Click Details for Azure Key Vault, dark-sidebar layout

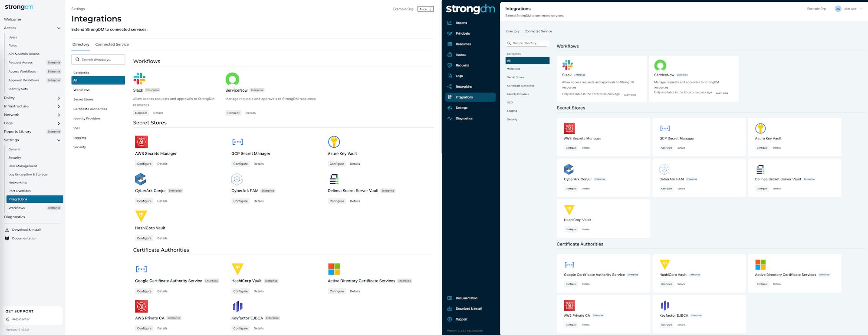pos(777,148)
